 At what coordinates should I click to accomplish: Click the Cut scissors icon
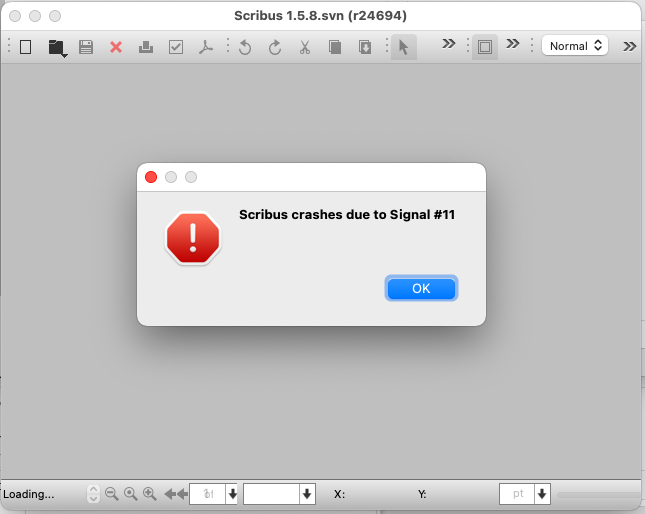pos(305,47)
